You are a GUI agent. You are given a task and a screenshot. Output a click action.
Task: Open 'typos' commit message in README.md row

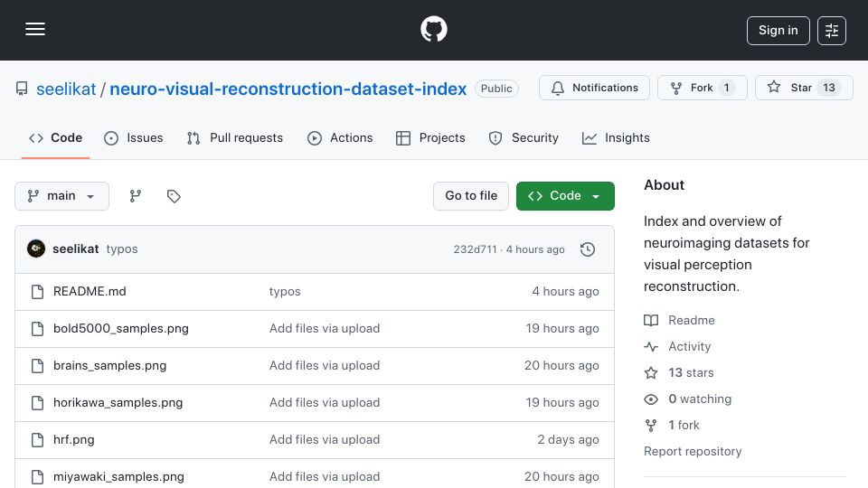(x=285, y=292)
